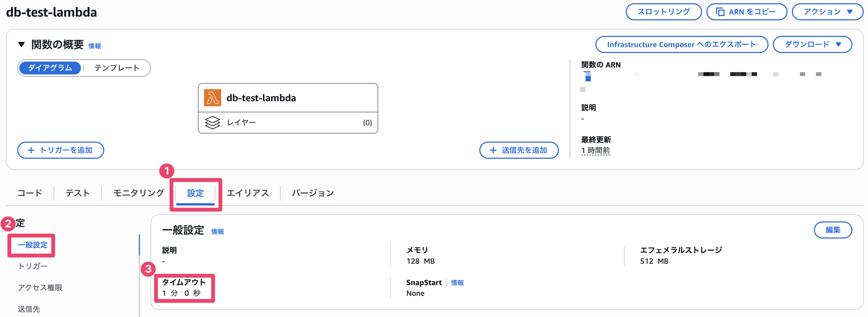Select the ダイアグラム view toggle
This screenshot has width=868, height=317.
click(50, 68)
